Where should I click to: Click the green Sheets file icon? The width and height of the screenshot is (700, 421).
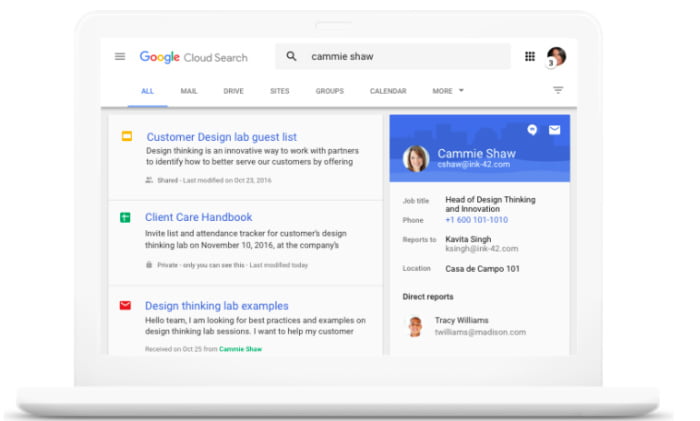pos(125,217)
